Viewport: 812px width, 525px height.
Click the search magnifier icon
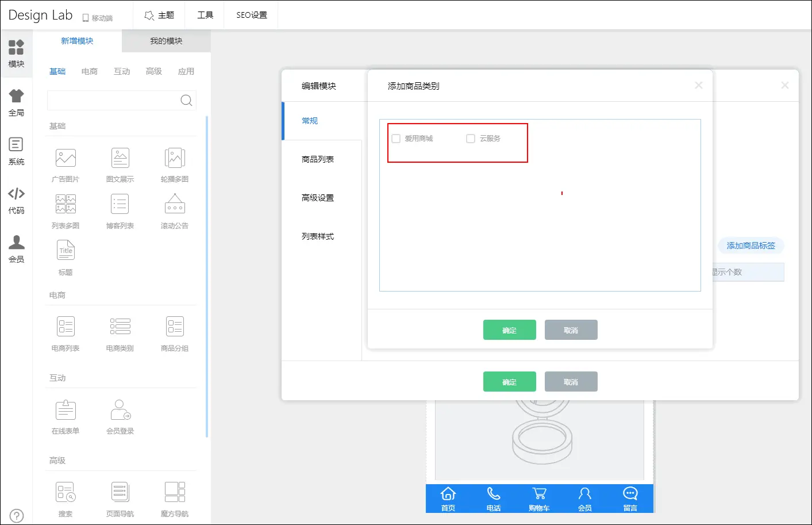coord(186,101)
